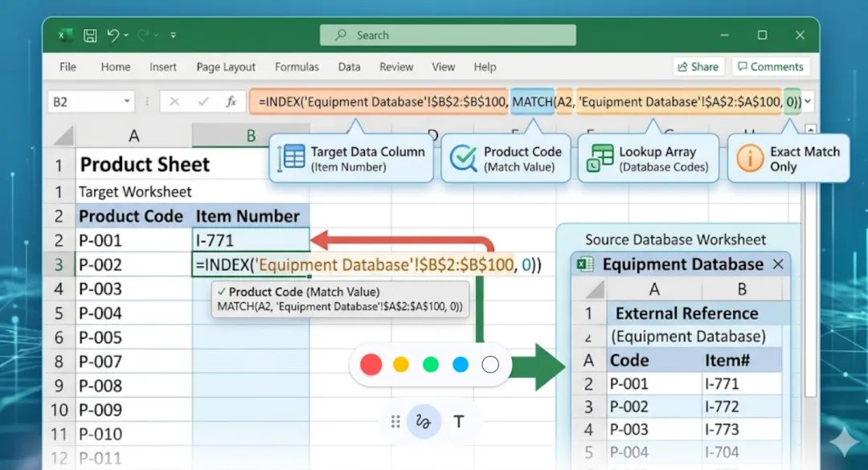Expand the formula bar chevron
Viewport: 868px width, 470px height.
(808, 102)
